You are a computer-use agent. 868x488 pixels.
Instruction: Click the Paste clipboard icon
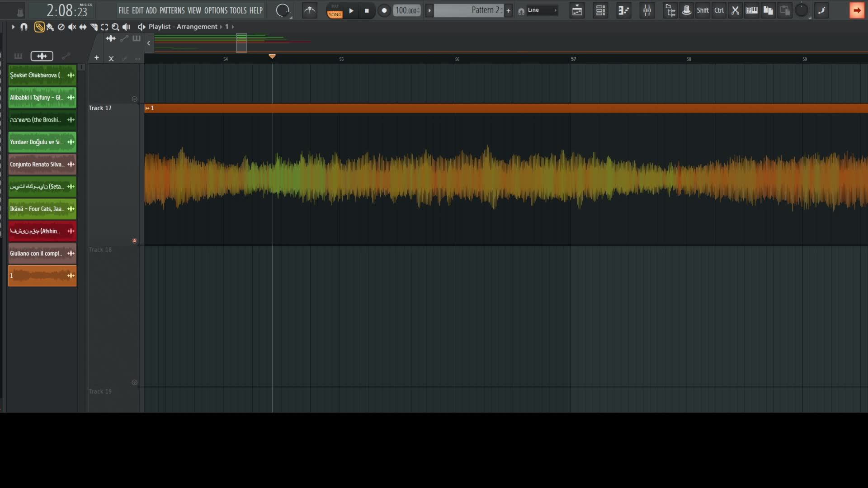[785, 10]
